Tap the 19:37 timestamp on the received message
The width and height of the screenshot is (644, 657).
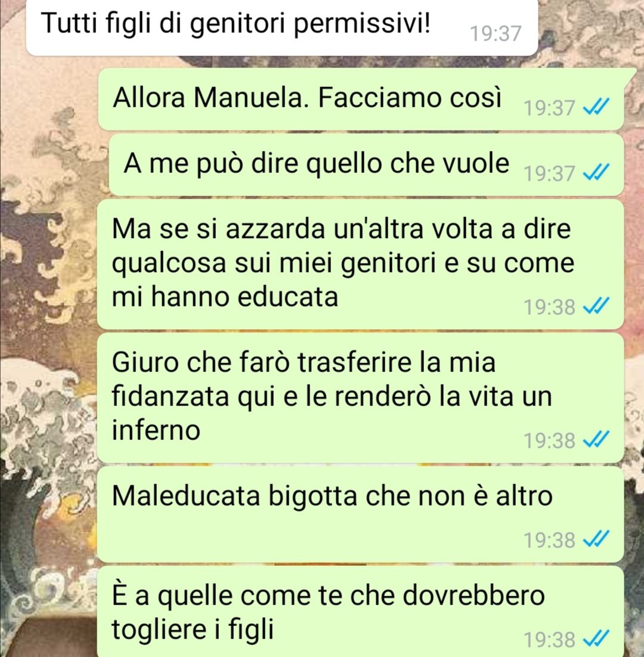coord(496,33)
